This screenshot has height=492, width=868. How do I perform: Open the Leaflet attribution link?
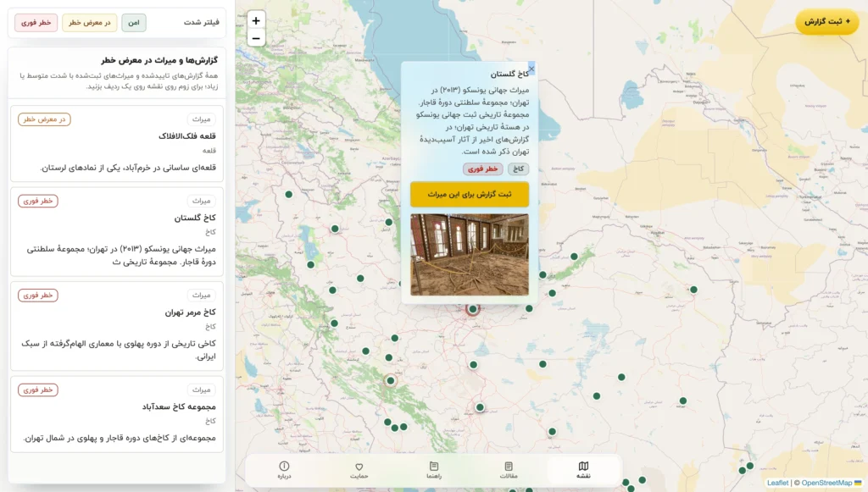coord(777,483)
